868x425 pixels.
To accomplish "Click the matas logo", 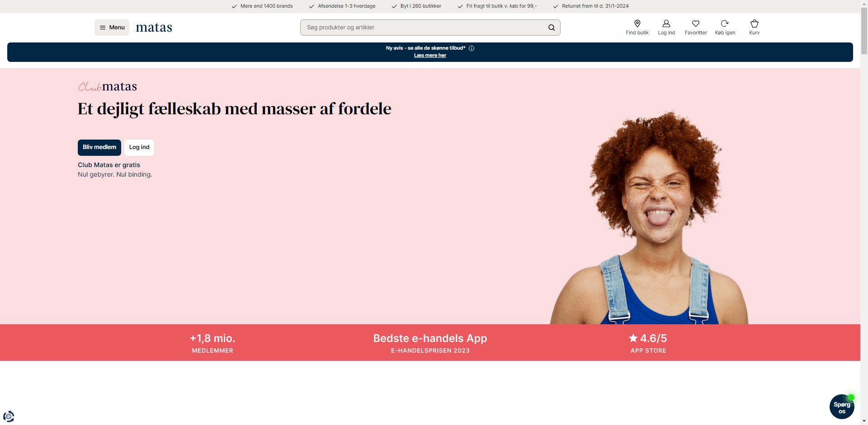I will tap(154, 27).
